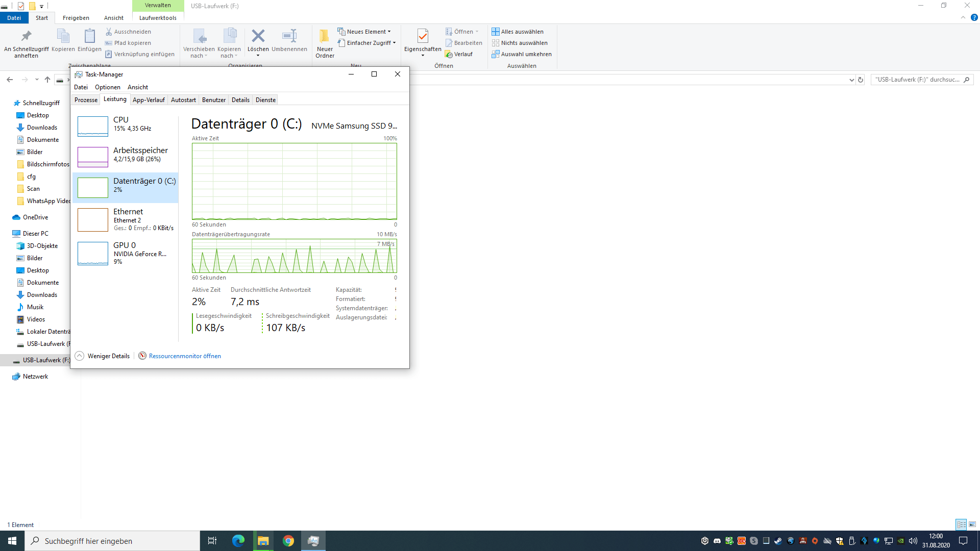Open Neues Element dropdown
This screenshot has width=980, height=551.
pyautogui.click(x=364, y=32)
